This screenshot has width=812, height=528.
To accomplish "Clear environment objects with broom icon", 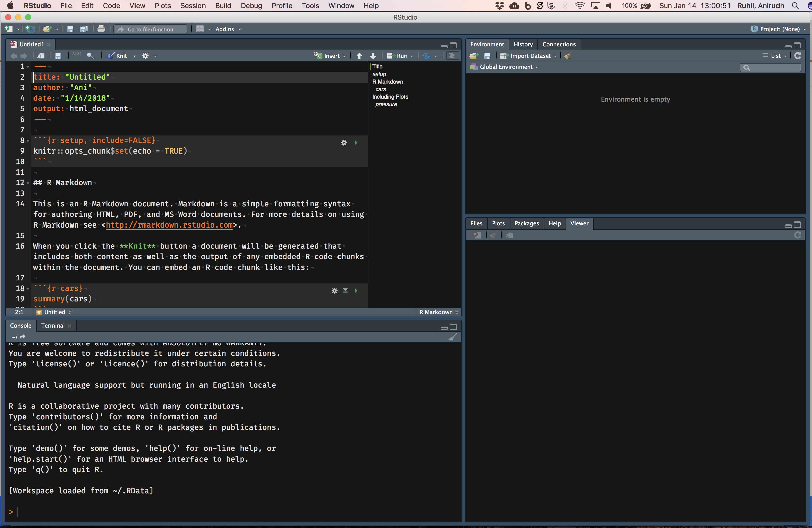I will click(x=568, y=56).
